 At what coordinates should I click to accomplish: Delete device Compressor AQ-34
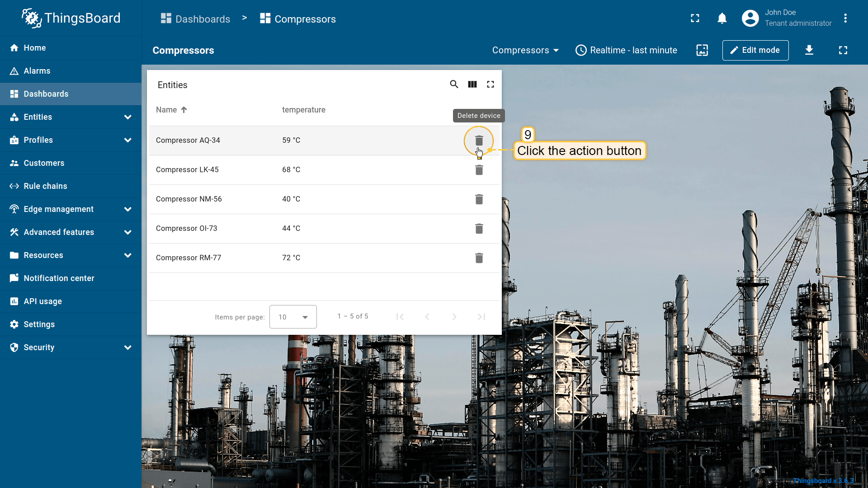tap(479, 141)
